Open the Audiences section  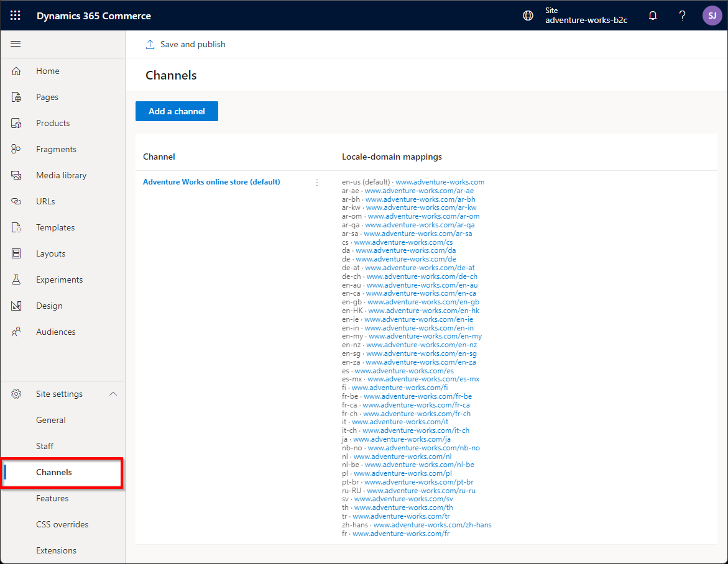[x=57, y=332]
